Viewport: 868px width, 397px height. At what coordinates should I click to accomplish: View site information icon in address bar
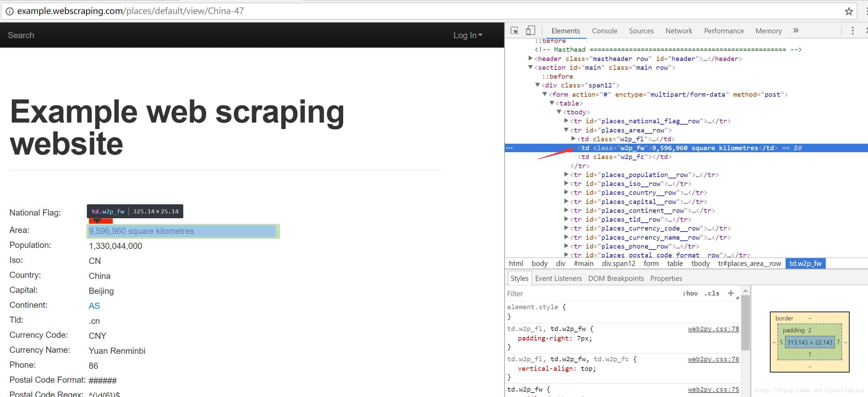click(x=10, y=11)
